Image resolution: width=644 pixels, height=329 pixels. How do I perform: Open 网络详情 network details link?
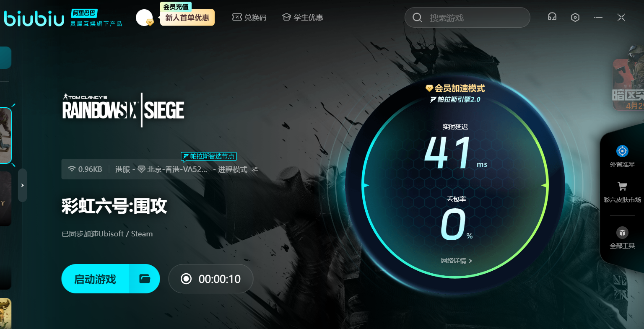[x=456, y=261]
